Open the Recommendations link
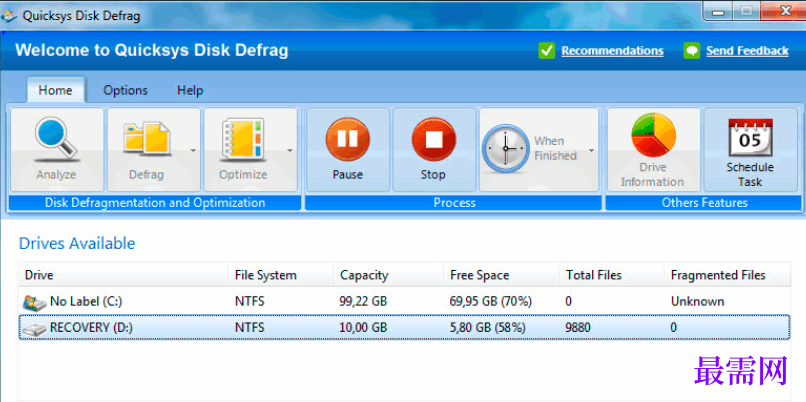806x402 pixels. pyautogui.click(x=612, y=51)
